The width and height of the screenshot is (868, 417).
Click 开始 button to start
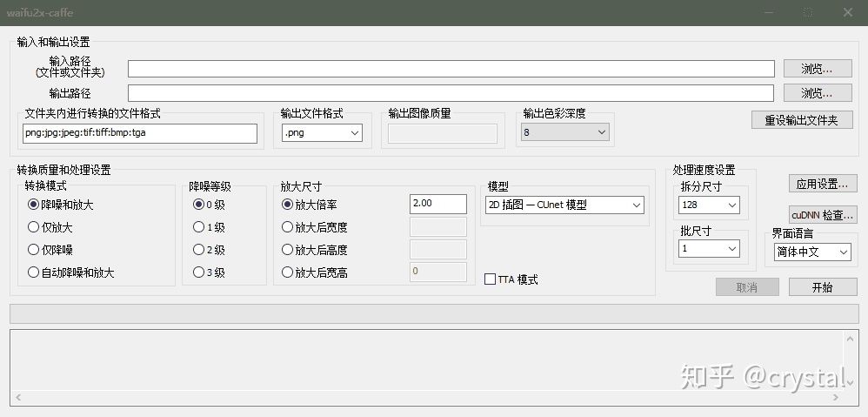pos(823,287)
